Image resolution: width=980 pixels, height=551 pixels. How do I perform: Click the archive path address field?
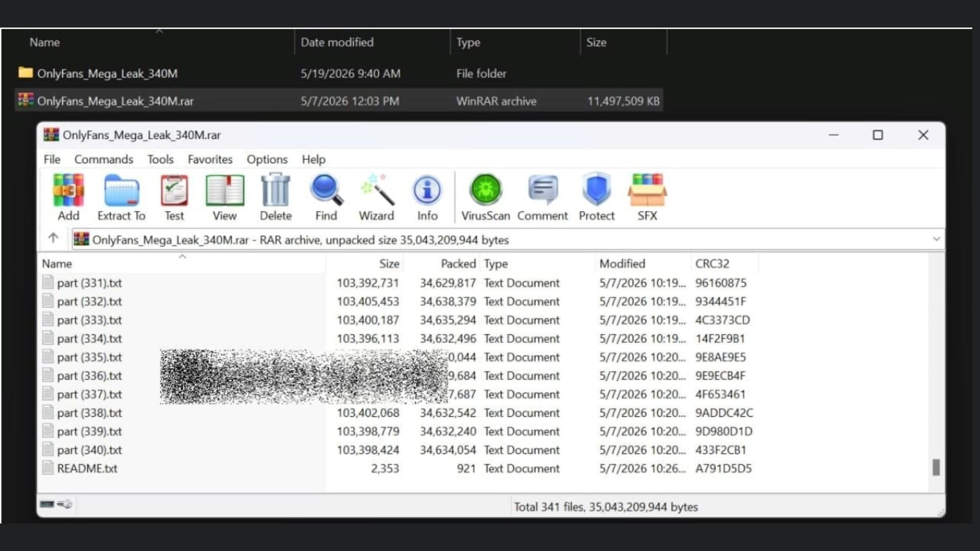point(507,239)
